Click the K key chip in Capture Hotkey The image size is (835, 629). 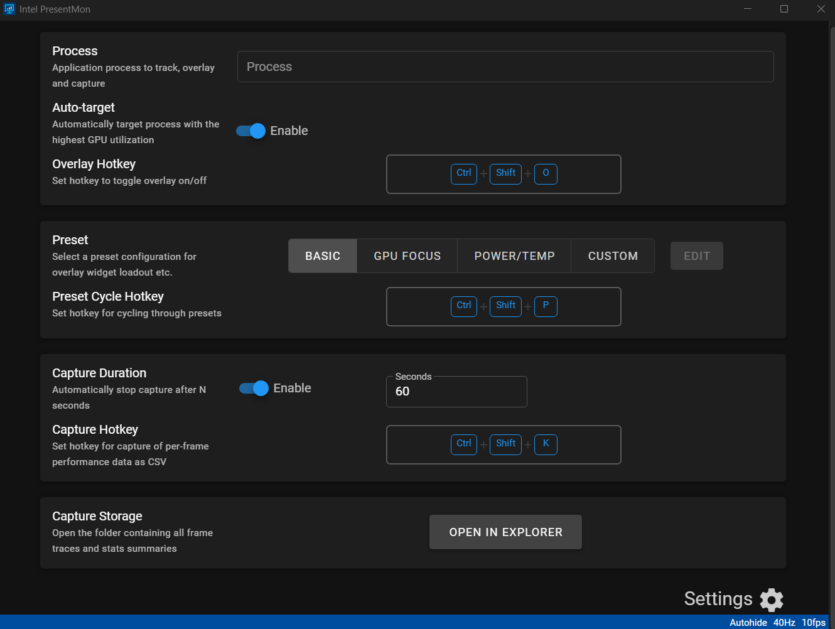pyautogui.click(x=546, y=444)
